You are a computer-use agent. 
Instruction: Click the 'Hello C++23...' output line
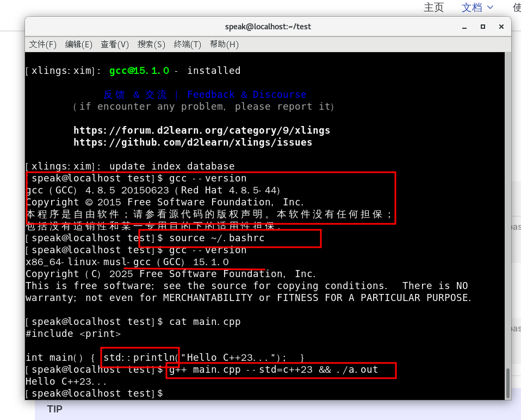[x=66, y=381]
